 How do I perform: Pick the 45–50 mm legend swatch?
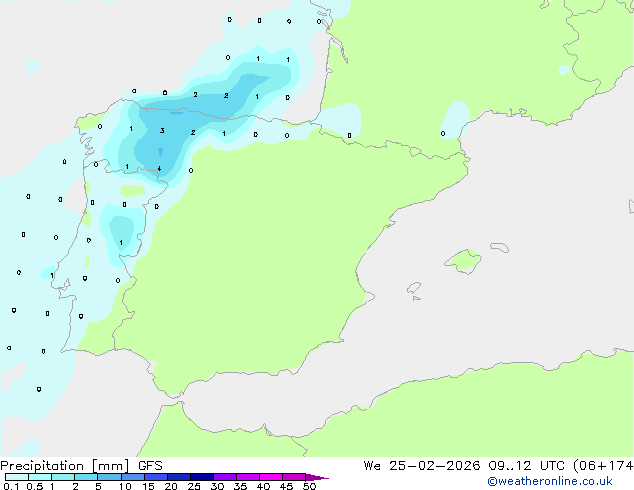click(294, 477)
